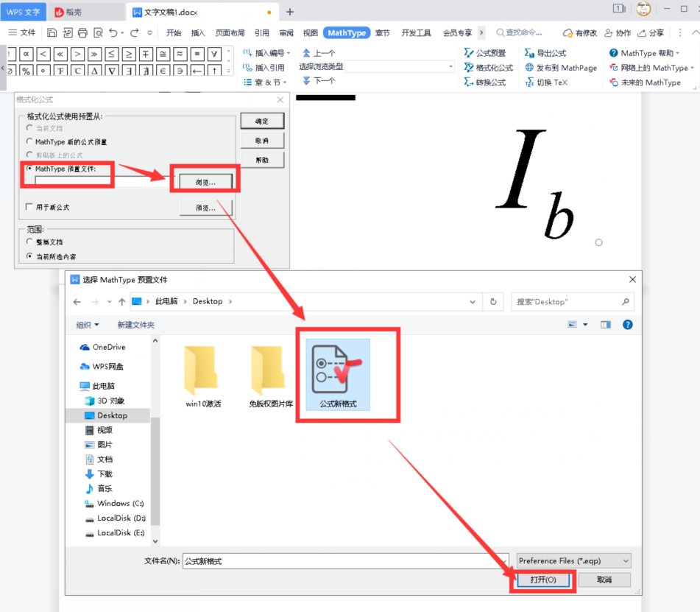Image resolution: width=700 pixels, height=612 pixels.
Task: Open the File (文件) menu
Action: click(22, 32)
